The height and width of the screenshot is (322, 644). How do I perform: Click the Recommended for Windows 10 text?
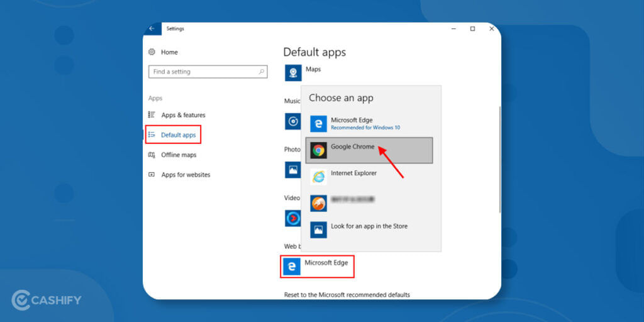coord(365,128)
